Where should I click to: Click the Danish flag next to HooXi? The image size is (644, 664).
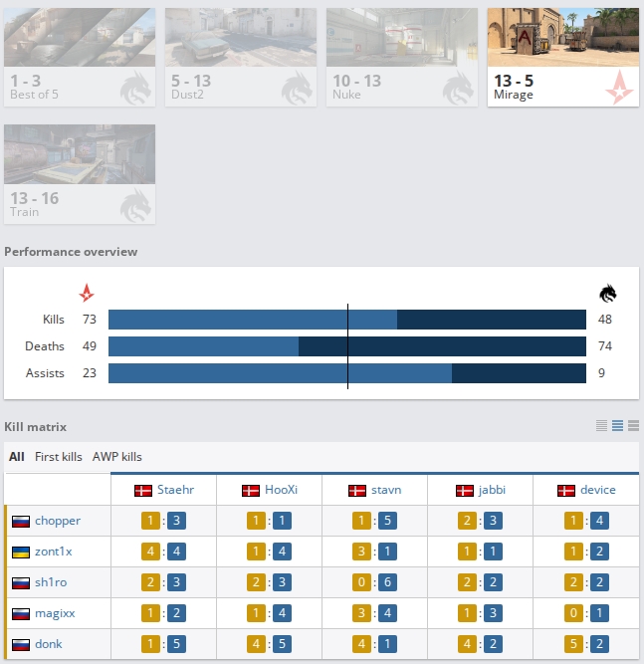coord(251,491)
